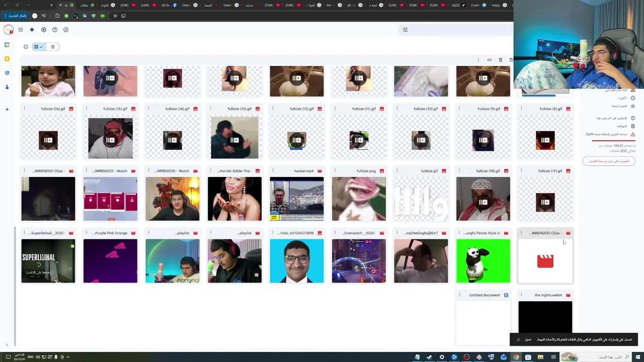644x362 pixels.
Task: Open the help question mark icon
Action: tap(55, 30)
